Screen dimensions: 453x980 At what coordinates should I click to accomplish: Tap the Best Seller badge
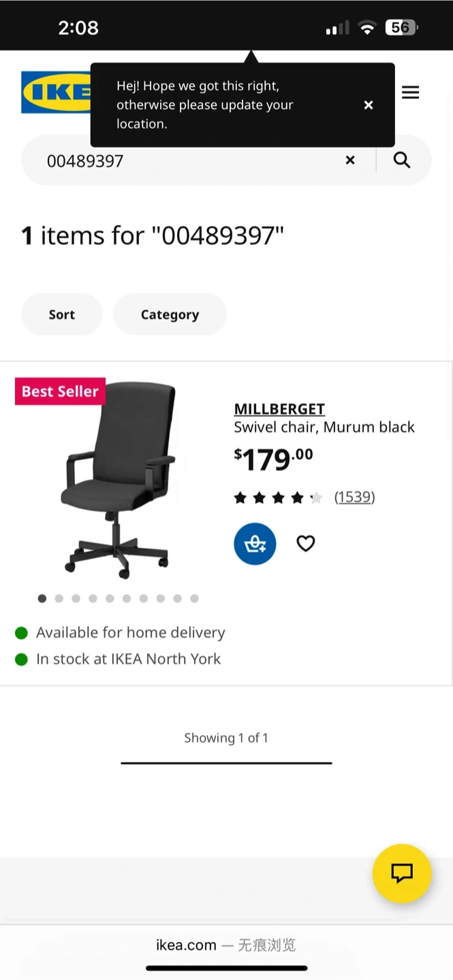61,391
